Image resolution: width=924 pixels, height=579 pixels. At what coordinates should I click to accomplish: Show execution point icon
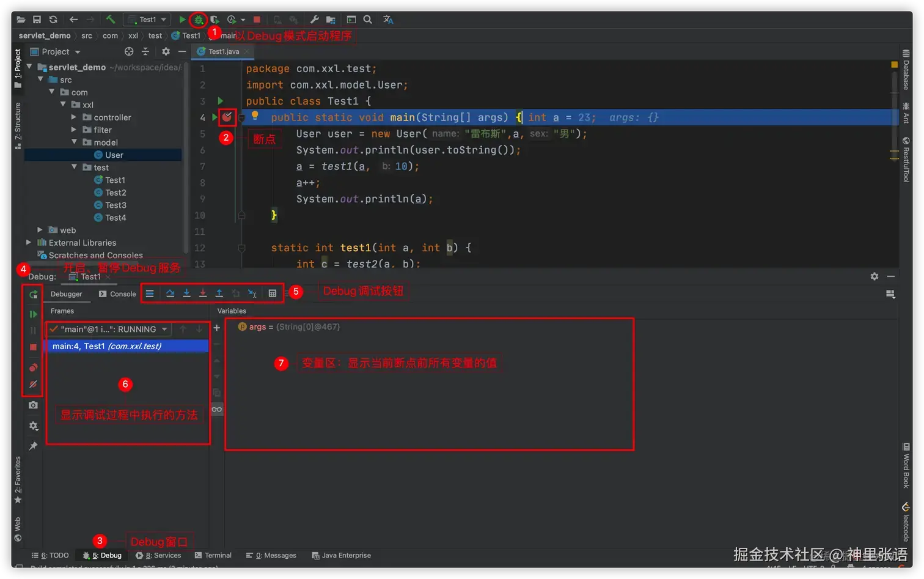150,293
